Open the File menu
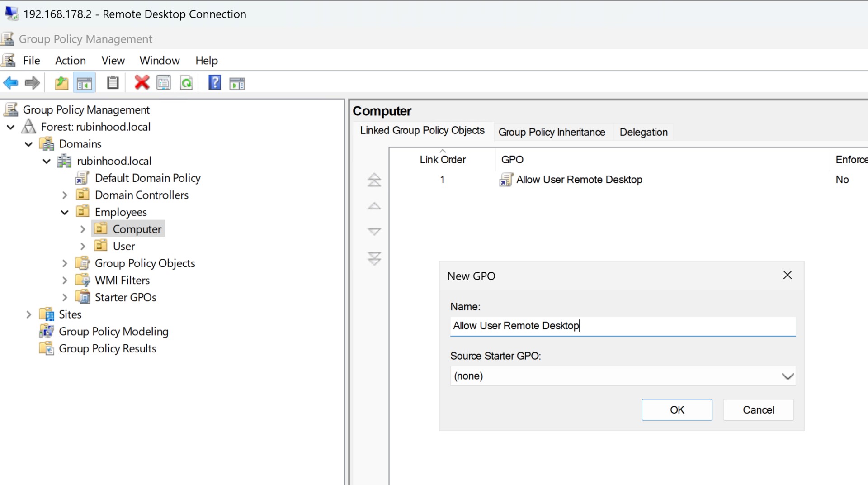 [31, 60]
